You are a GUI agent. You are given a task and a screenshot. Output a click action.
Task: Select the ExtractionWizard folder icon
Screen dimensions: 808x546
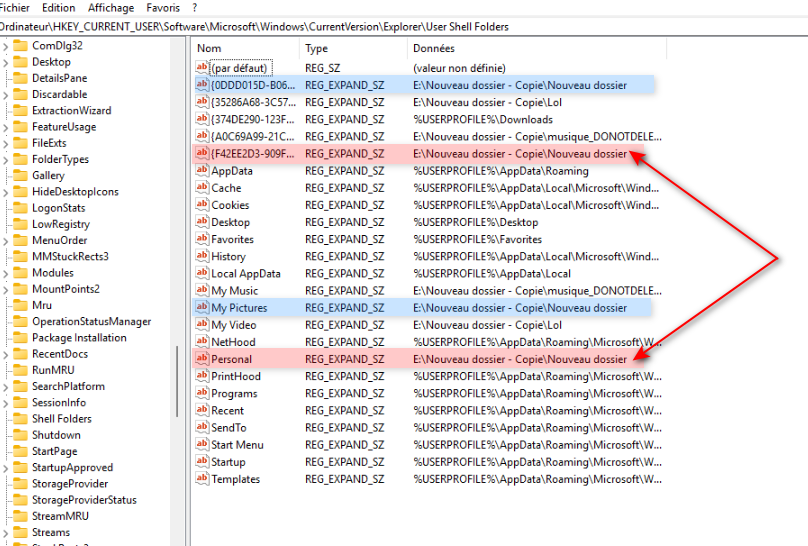(20, 110)
